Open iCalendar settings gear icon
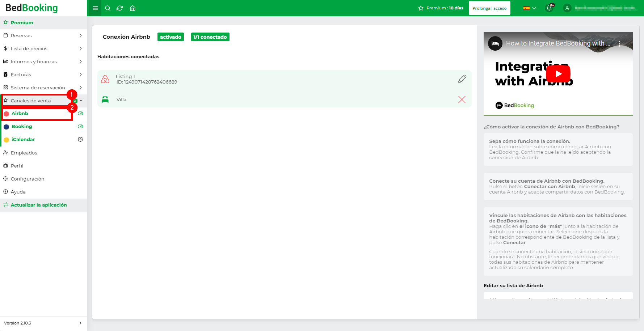 [x=80, y=139]
